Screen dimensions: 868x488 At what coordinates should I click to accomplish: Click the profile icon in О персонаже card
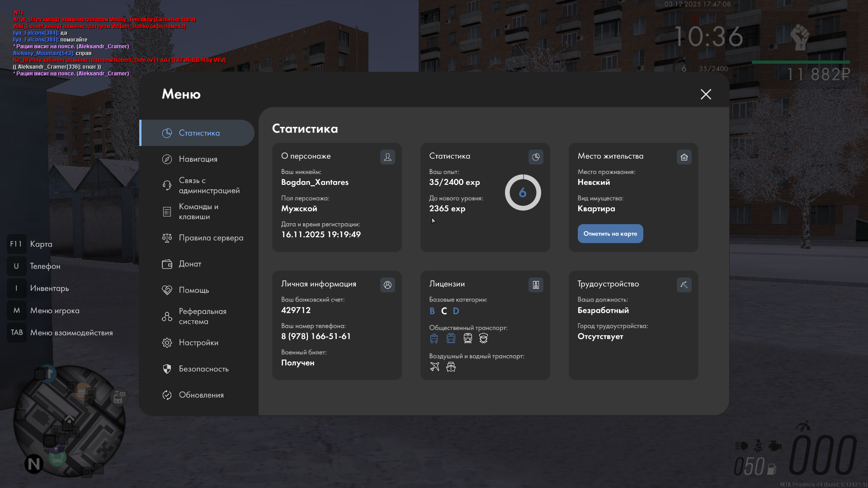tap(387, 157)
